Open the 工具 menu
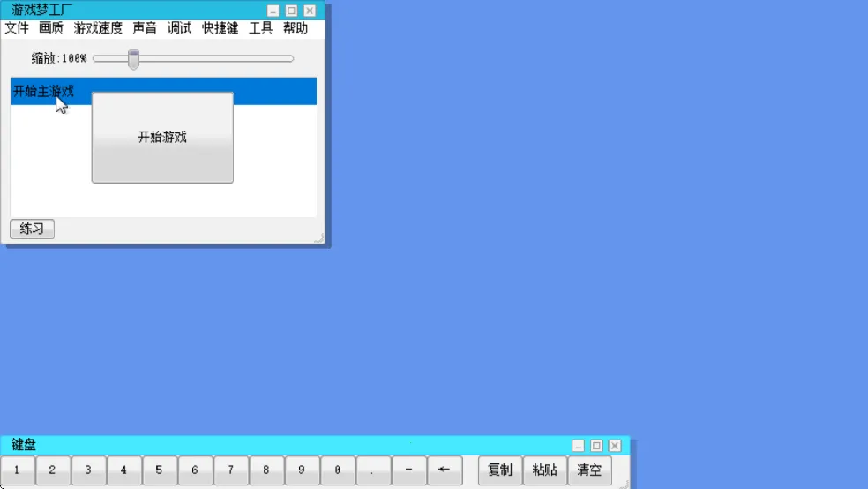Image resolution: width=868 pixels, height=489 pixels. [x=260, y=28]
